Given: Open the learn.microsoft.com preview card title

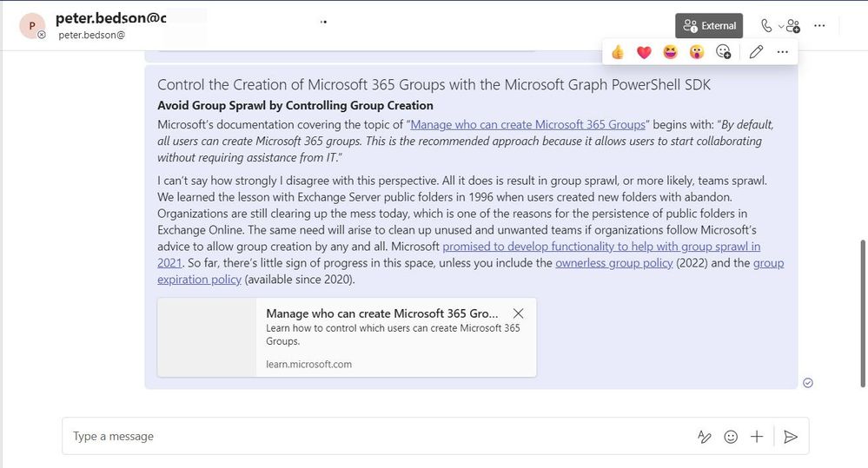Looking at the screenshot, I should [x=382, y=313].
